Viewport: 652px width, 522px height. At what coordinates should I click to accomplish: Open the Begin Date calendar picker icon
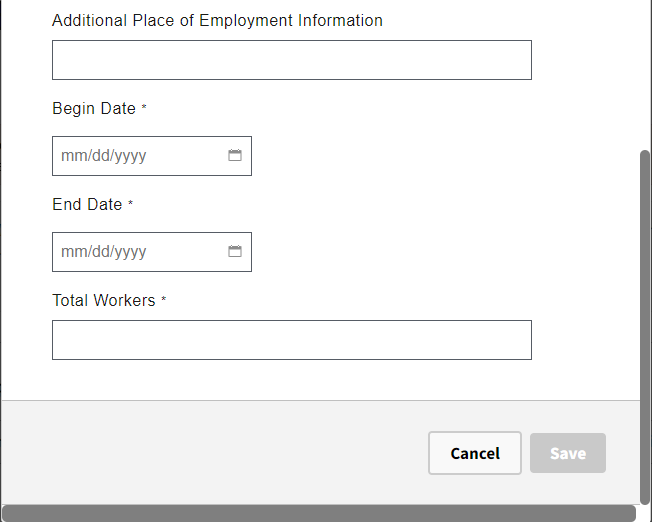tap(235, 156)
